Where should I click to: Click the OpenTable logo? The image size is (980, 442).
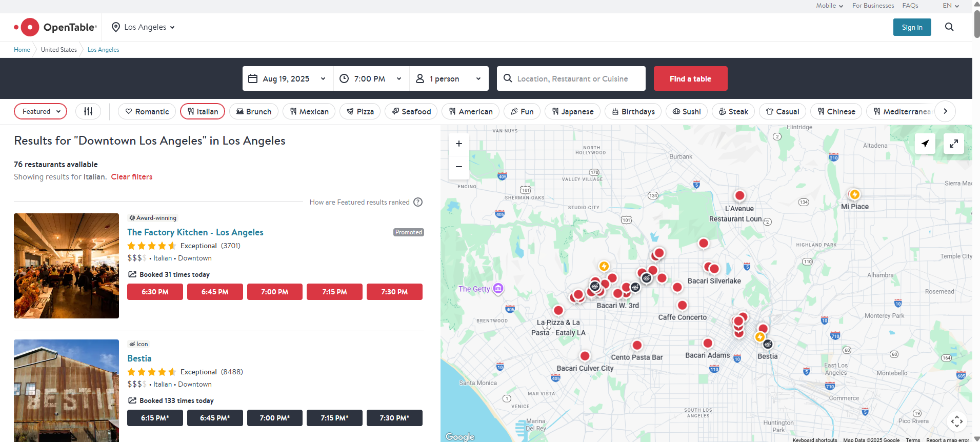pos(55,27)
